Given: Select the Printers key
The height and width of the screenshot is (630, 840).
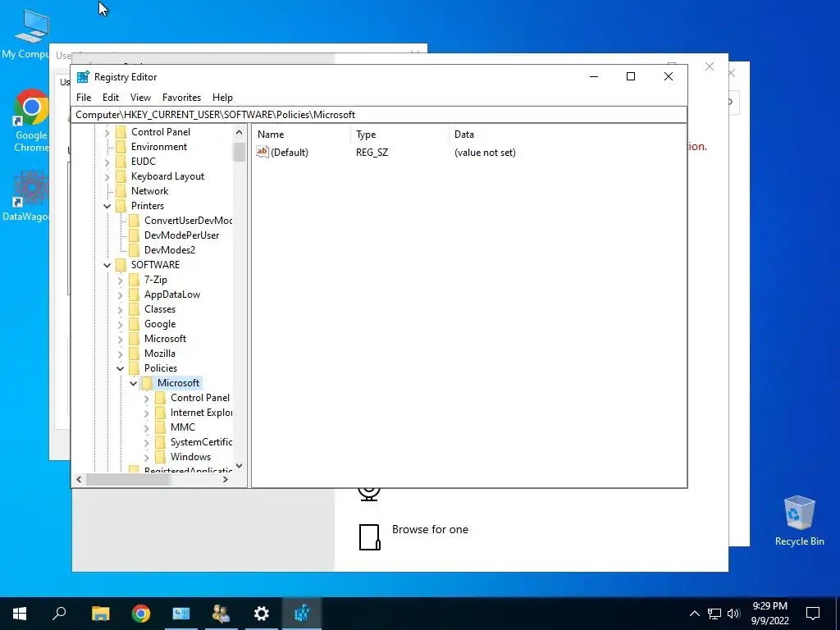Looking at the screenshot, I should [x=148, y=206].
